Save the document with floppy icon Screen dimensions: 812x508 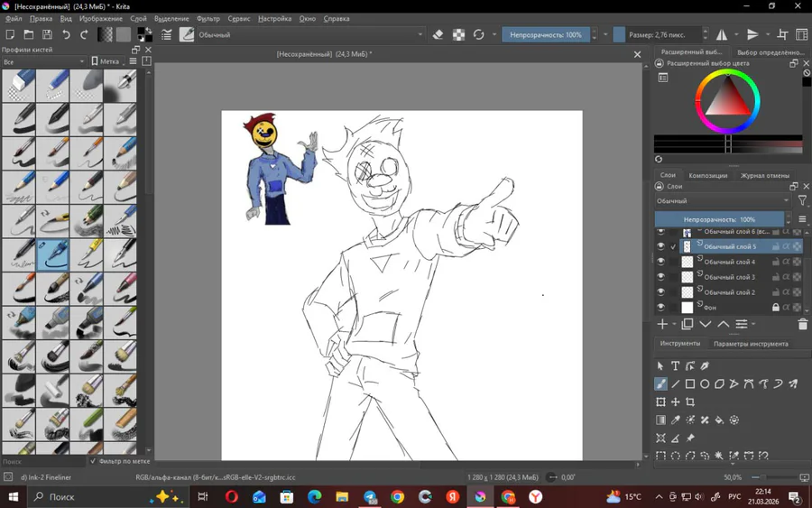pos(47,35)
